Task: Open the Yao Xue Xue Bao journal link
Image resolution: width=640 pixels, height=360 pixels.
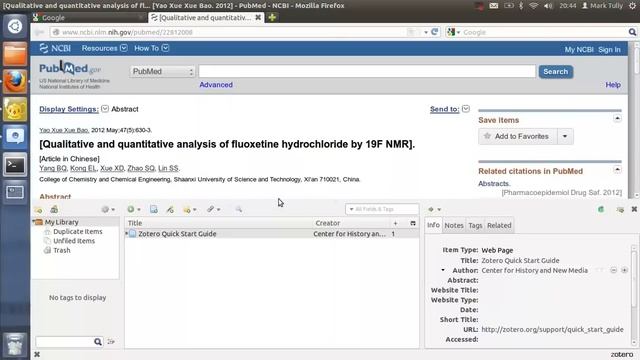Action: (x=64, y=130)
